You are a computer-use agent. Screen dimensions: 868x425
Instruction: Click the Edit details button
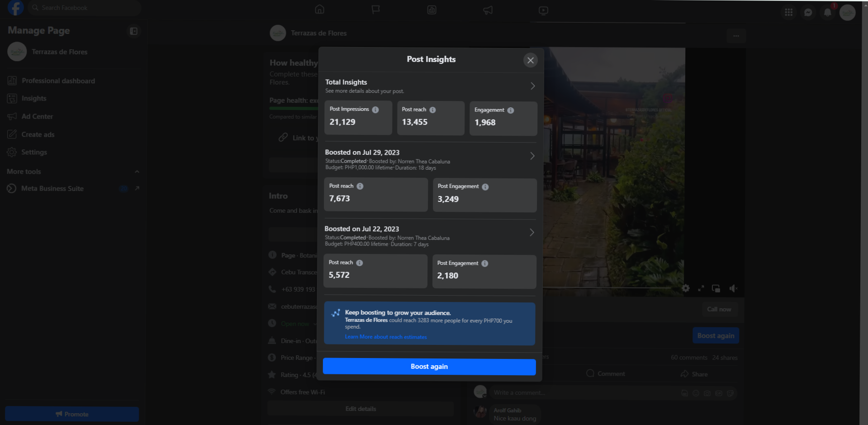click(x=360, y=409)
